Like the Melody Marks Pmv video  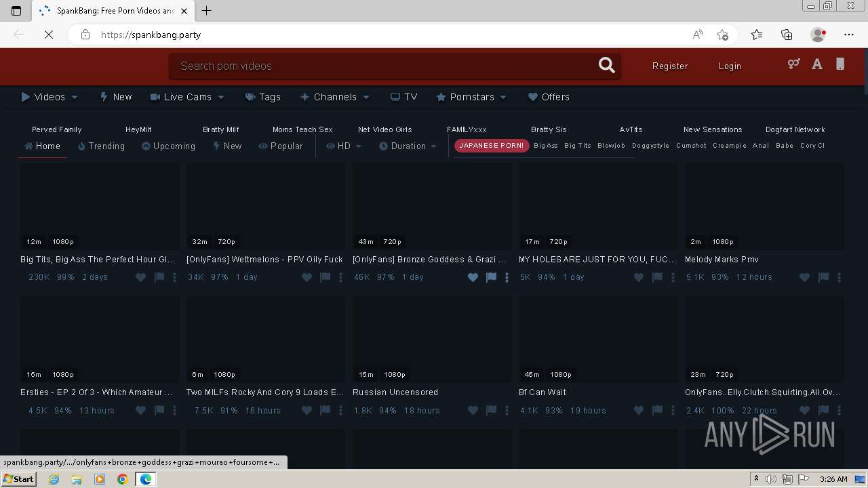click(804, 277)
